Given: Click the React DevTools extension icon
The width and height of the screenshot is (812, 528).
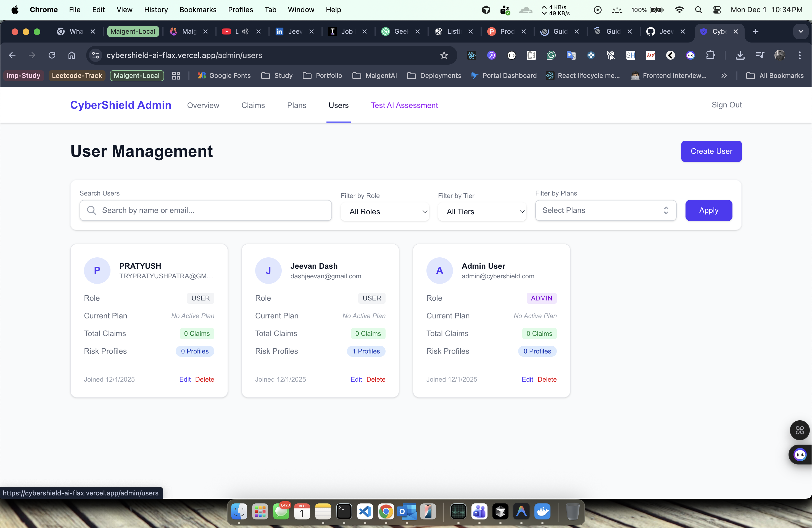Looking at the screenshot, I should pos(471,55).
